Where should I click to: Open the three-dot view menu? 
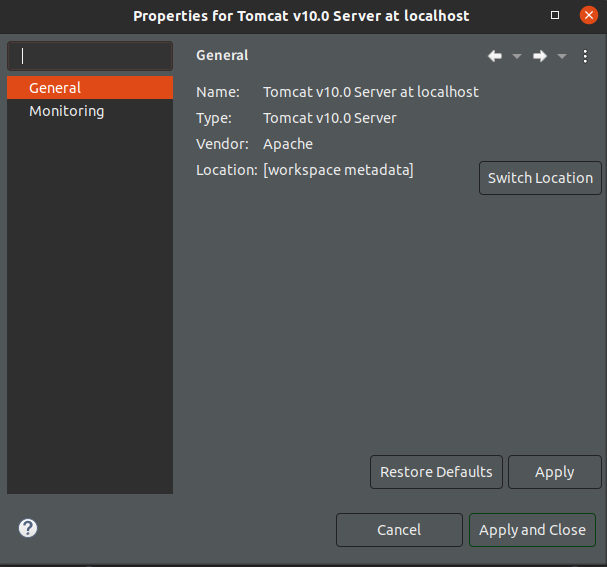pyautogui.click(x=586, y=56)
